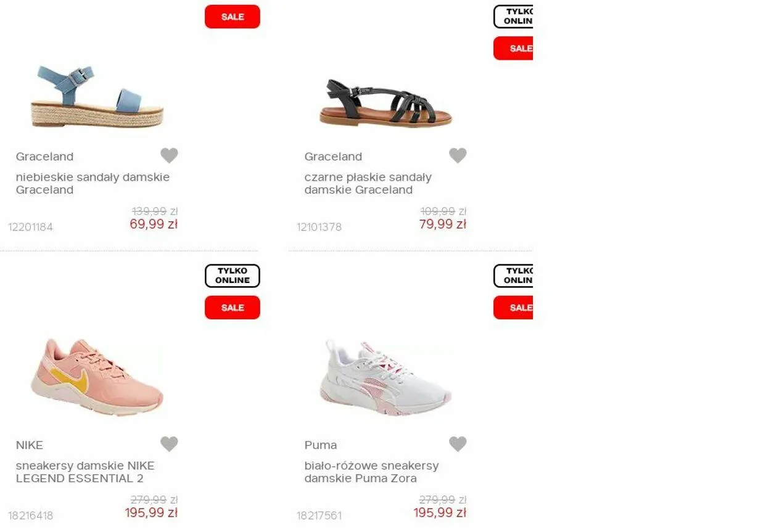Add NIKE Legend Essential 2 to wishlist
Screen dimensions: 771x532
tap(169, 444)
